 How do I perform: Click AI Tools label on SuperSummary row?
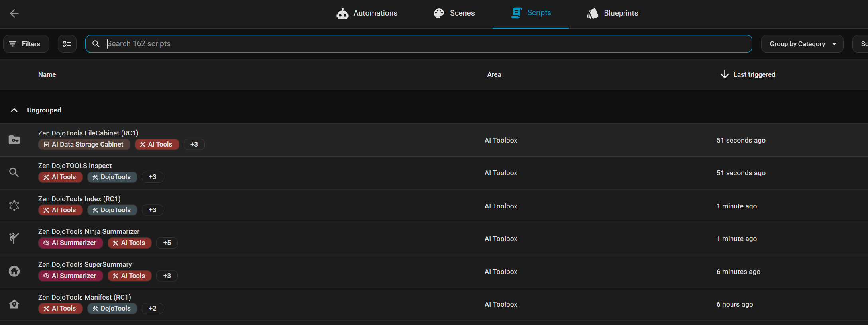(130, 276)
